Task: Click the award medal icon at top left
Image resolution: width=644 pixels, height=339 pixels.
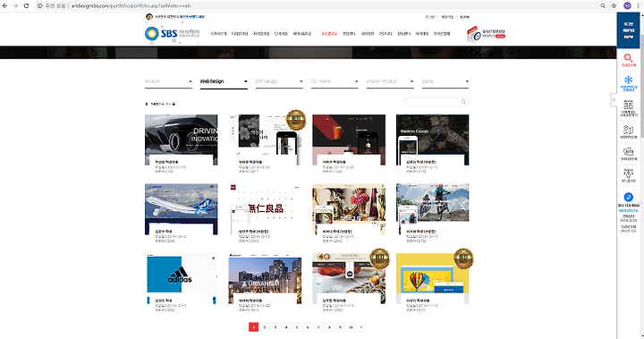Action: 149,17
